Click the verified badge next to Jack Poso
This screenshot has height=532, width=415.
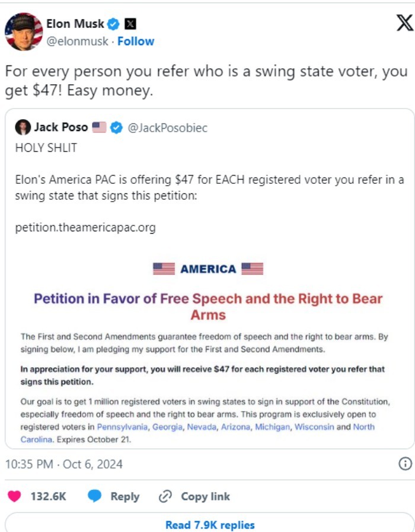pyautogui.click(x=117, y=128)
